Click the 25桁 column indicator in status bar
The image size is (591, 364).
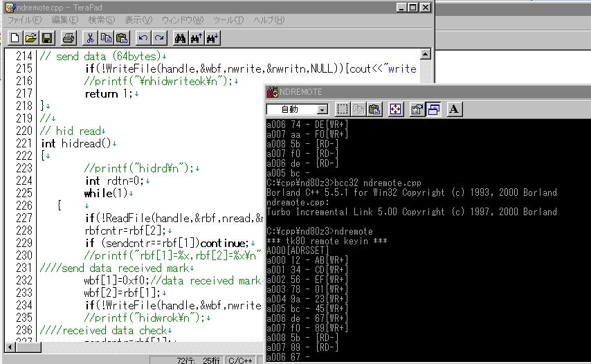(x=211, y=361)
